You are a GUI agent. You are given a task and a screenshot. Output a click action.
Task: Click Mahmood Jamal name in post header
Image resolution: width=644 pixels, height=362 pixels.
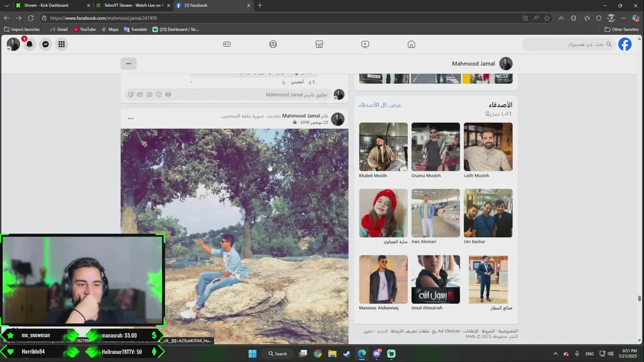[301, 116]
